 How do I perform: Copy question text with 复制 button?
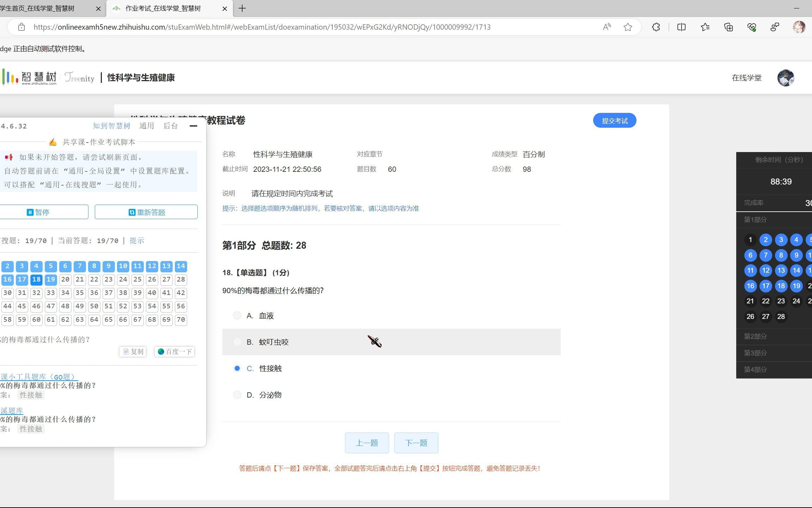tap(133, 352)
